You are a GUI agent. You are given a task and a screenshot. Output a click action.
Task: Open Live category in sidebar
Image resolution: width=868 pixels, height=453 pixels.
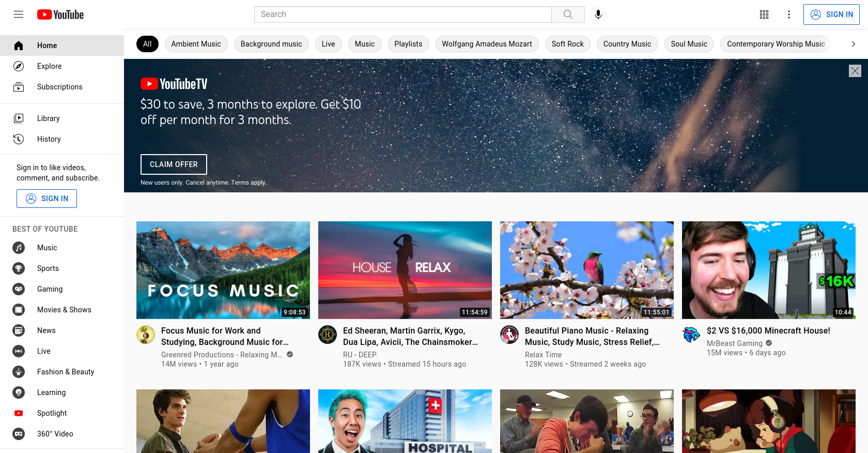(62, 351)
